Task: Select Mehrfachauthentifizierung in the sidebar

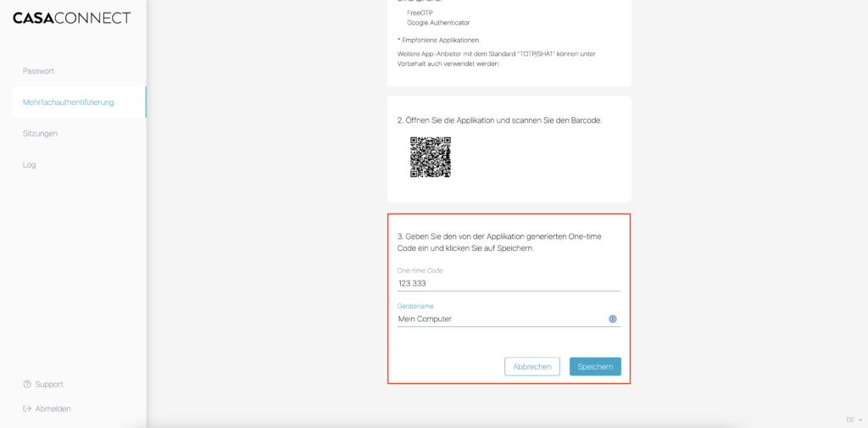Action: tap(68, 103)
